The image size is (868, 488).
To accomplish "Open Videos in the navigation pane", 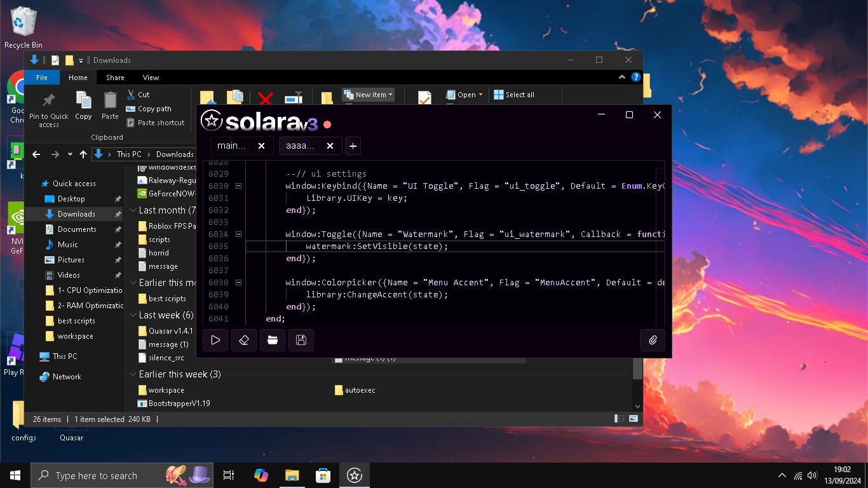I will 69,275.
